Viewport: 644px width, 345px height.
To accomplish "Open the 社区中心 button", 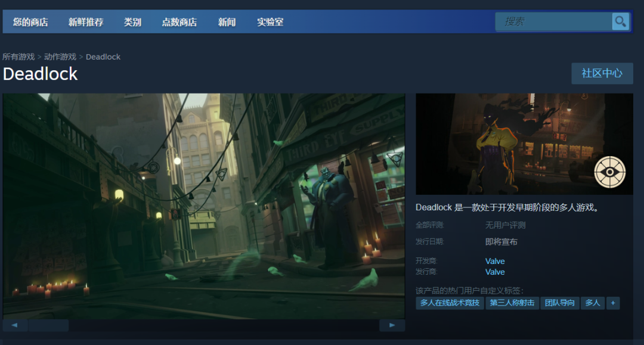I will (x=602, y=73).
